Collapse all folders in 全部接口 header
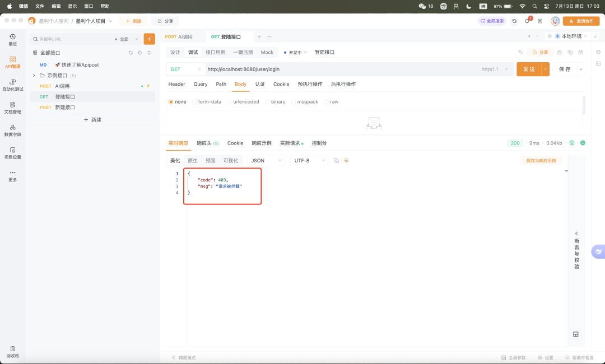Viewport: 605px width, 364px height. (149, 53)
